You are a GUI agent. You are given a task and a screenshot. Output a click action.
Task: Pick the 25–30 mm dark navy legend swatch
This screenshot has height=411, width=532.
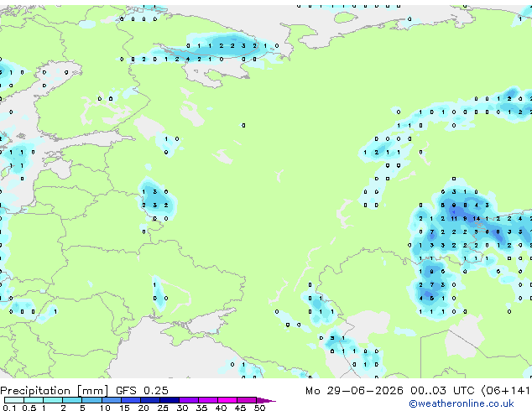point(170,400)
